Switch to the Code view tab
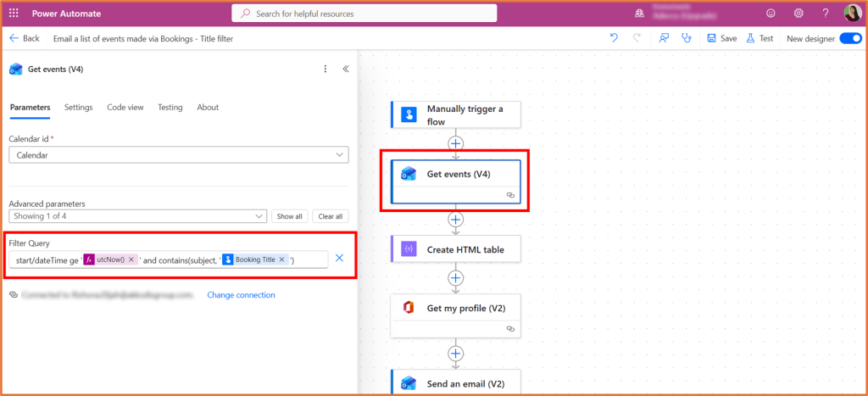868x396 pixels. [125, 108]
